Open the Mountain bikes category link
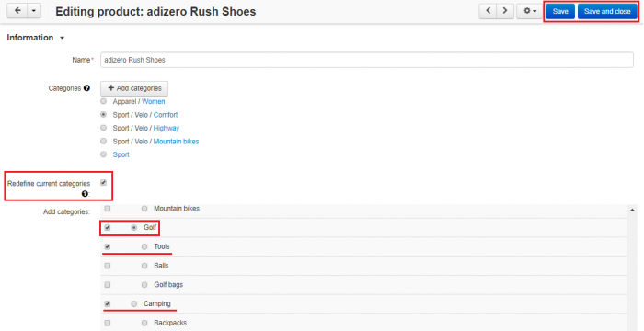This screenshot has width=644, height=331. pyautogui.click(x=176, y=142)
